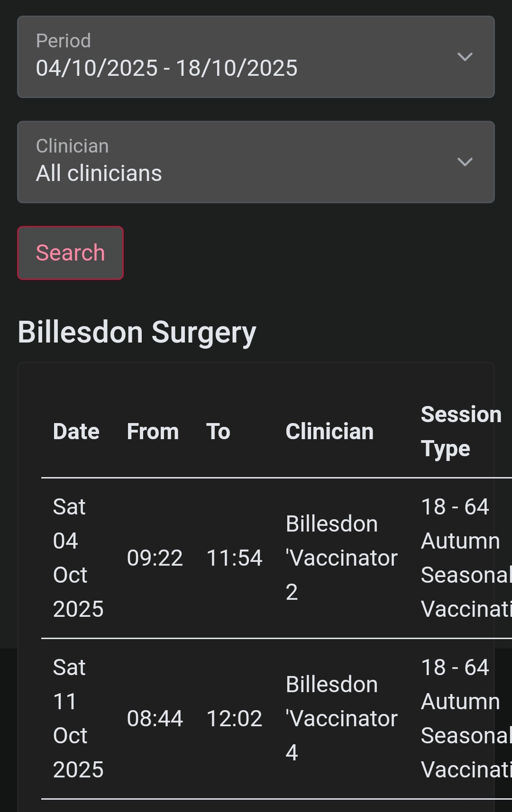Click the 08:44 start time cell

click(x=155, y=719)
